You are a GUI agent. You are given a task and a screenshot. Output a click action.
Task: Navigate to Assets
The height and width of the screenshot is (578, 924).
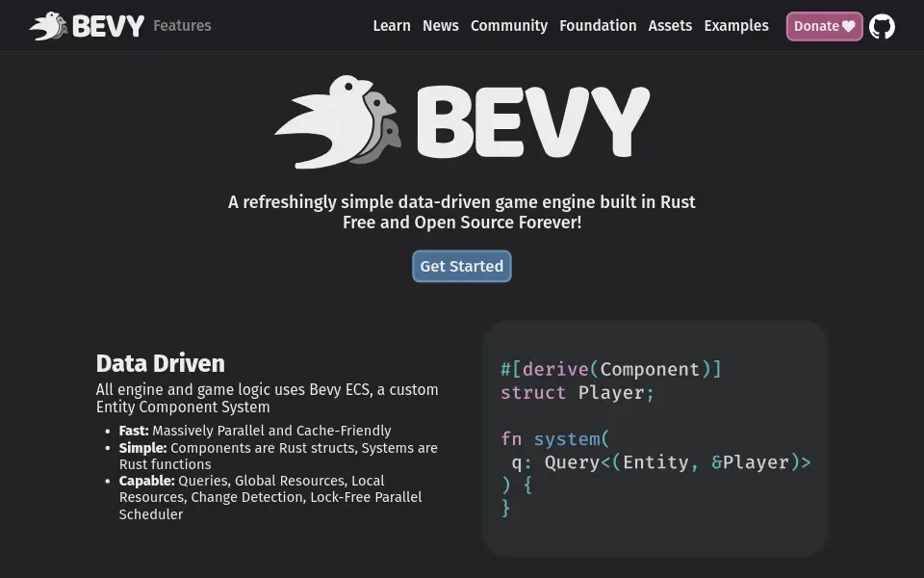[x=670, y=26]
